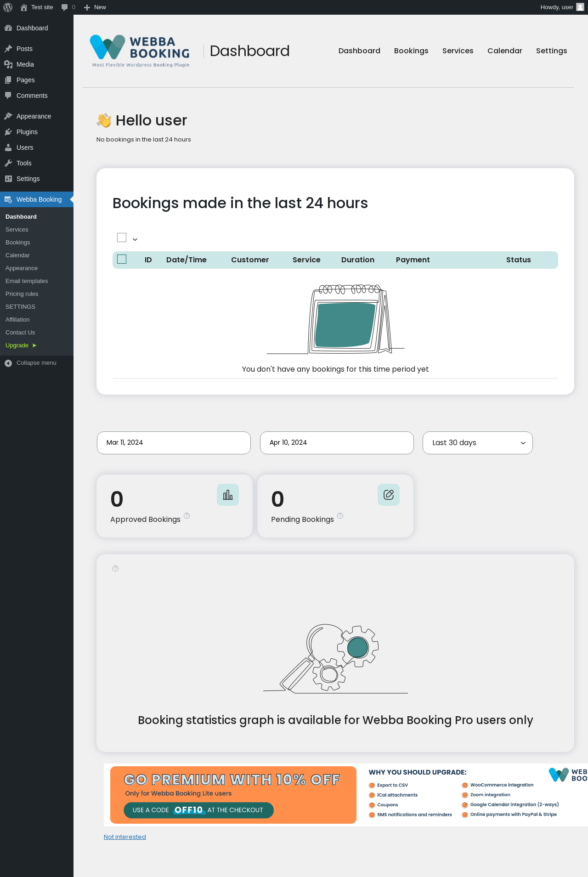Click the Tools wrench icon
The width and height of the screenshot is (588, 877).
click(8, 163)
